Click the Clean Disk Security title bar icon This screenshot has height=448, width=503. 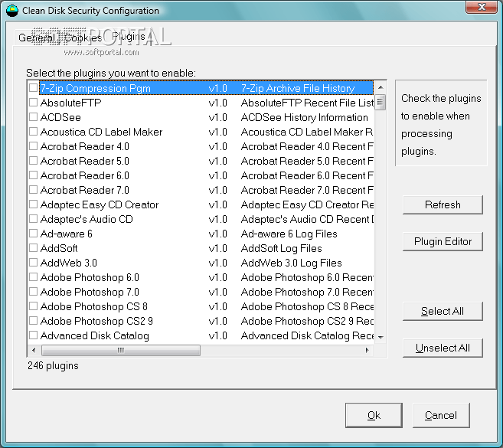tap(12, 11)
